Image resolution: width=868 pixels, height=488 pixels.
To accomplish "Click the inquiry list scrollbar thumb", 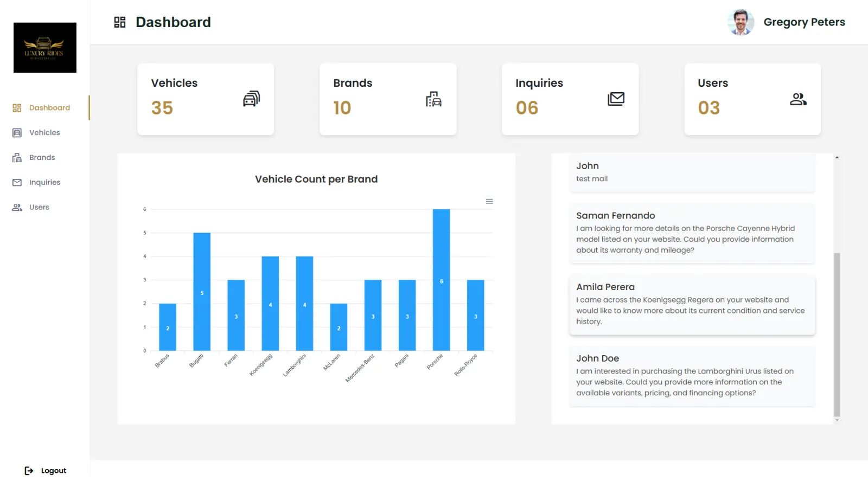I will tap(837, 335).
